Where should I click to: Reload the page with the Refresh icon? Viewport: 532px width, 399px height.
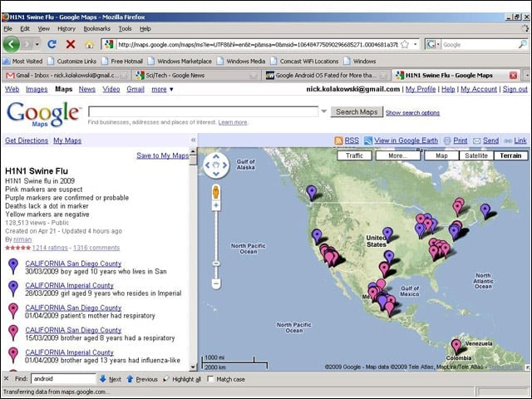(52, 44)
